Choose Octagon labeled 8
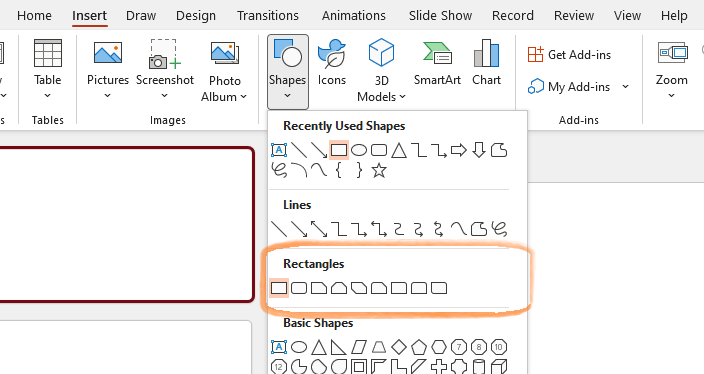The width and height of the screenshot is (704, 374). tap(479, 347)
